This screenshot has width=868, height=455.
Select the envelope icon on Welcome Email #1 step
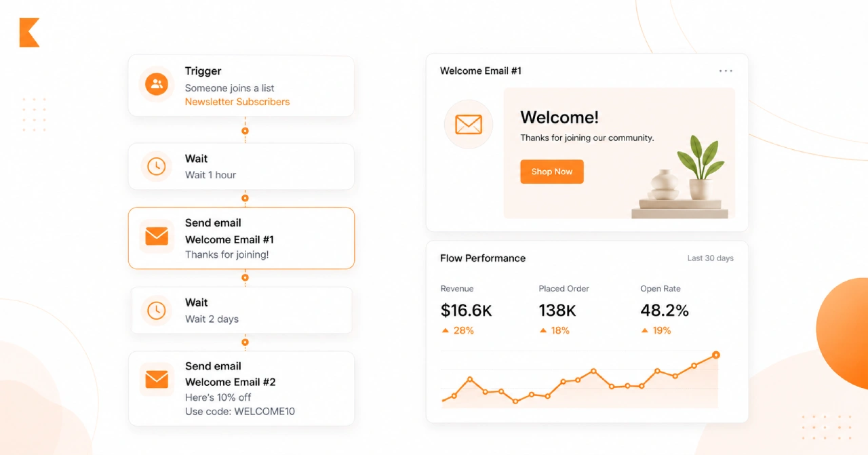point(156,237)
